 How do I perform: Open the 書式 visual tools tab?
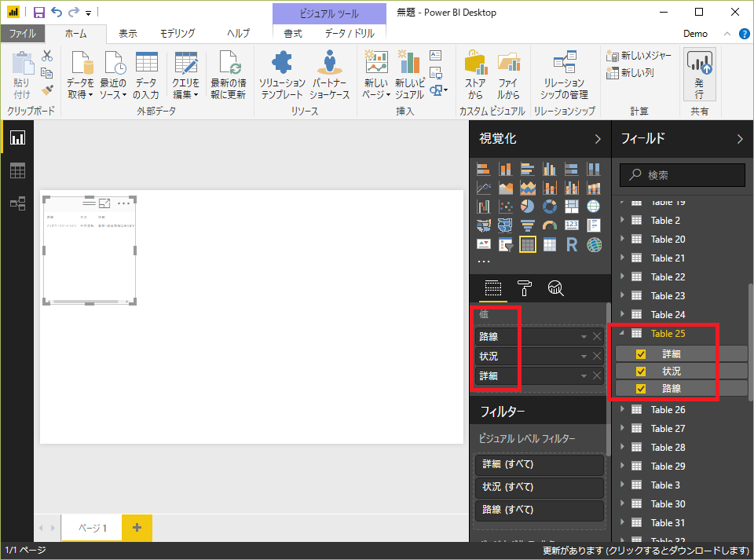coord(293,34)
